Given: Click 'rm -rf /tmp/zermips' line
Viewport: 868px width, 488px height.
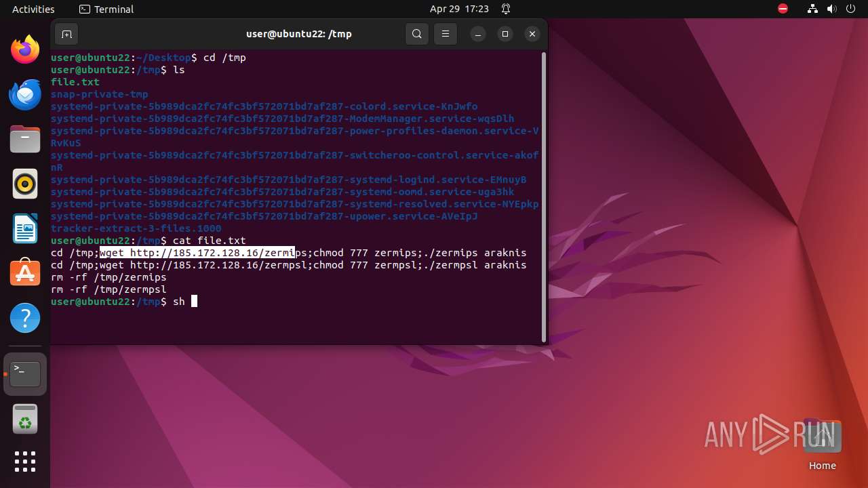Looking at the screenshot, I should (109, 277).
